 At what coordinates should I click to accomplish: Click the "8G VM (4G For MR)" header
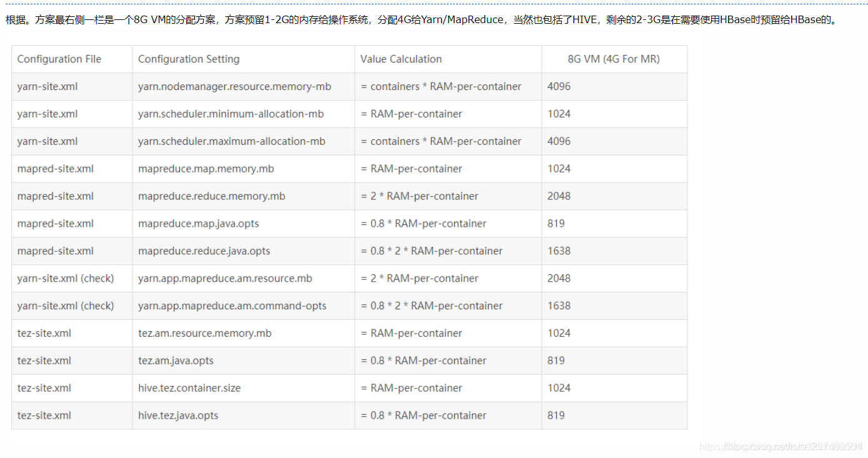coord(614,59)
